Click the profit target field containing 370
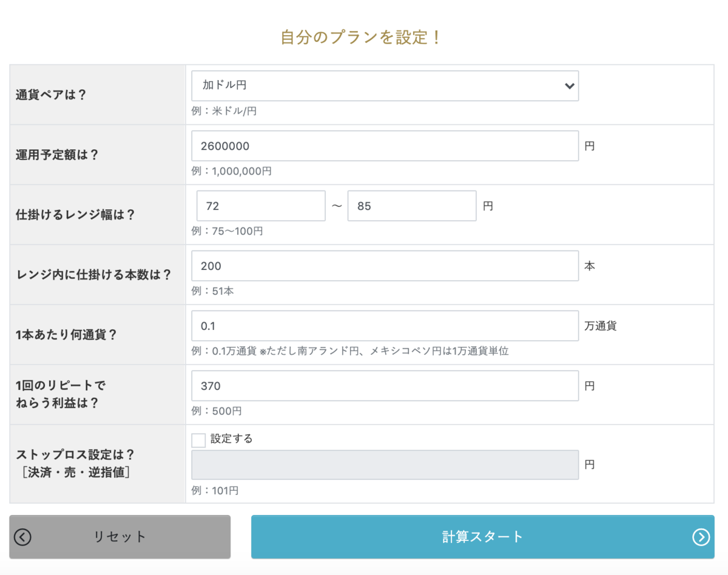728x575 pixels. (x=385, y=386)
